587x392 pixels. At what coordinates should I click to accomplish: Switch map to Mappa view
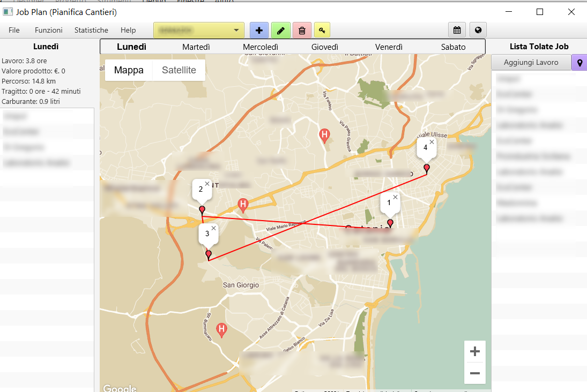[x=129, y=70]
